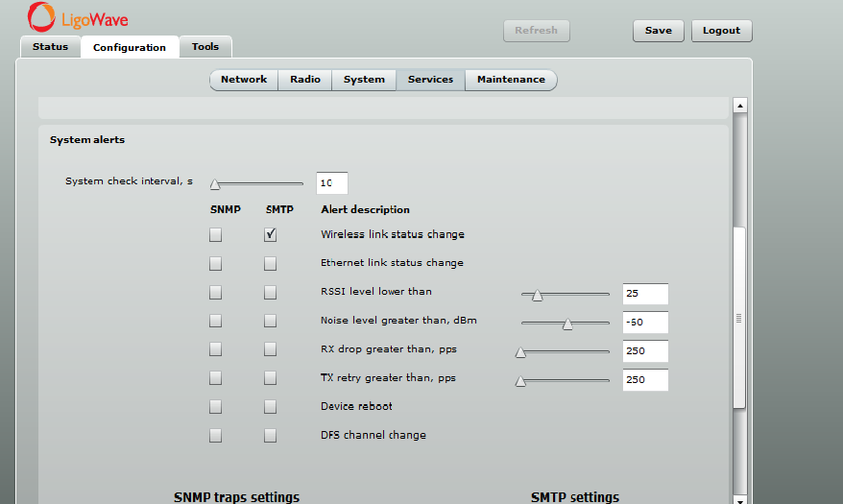Tick SNMP for RX drop greater than
Screen dimensions: 843x504
click(x=216, y=349)
